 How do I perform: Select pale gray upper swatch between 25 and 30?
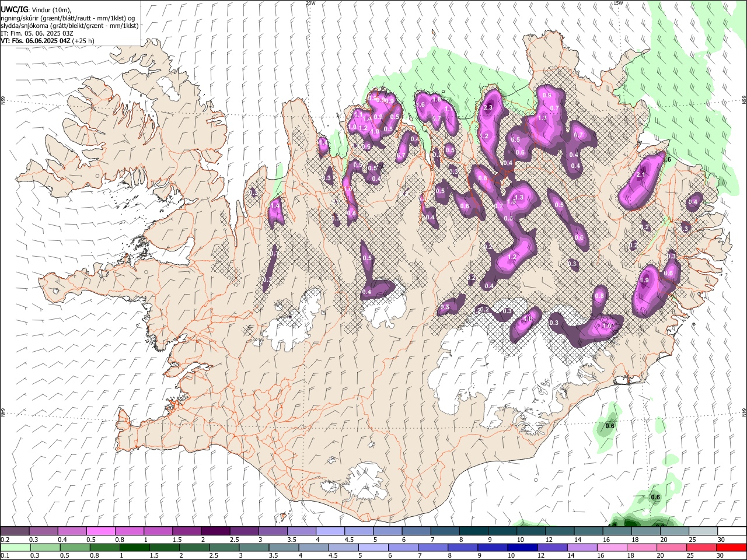coord(703,531)
